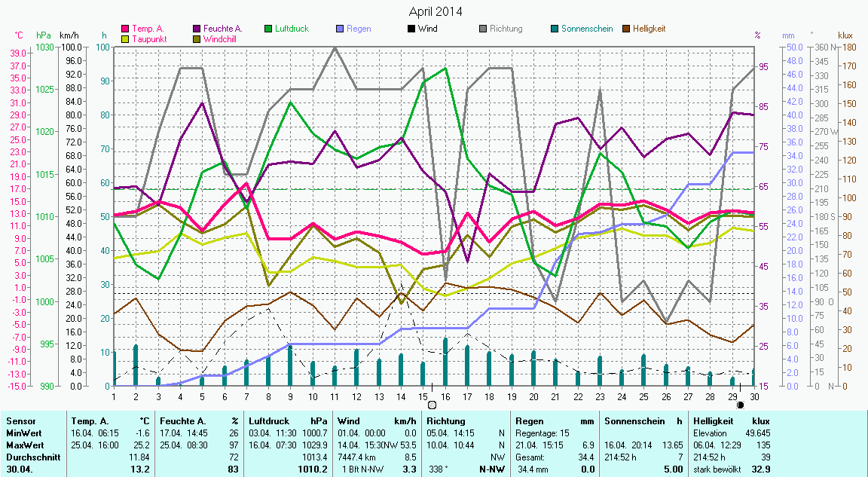Click the purple Feuchte A. legend swatch
This screenshot has height=477, width=868.
tap(197, 29)
